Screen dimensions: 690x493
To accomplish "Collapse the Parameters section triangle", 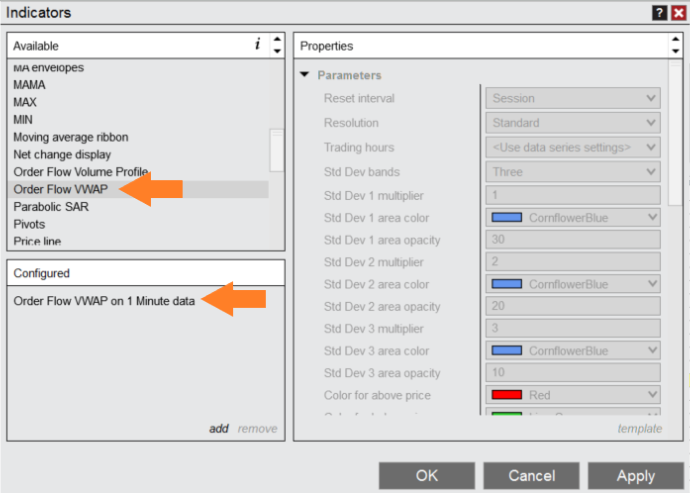I will click(305, 74).
